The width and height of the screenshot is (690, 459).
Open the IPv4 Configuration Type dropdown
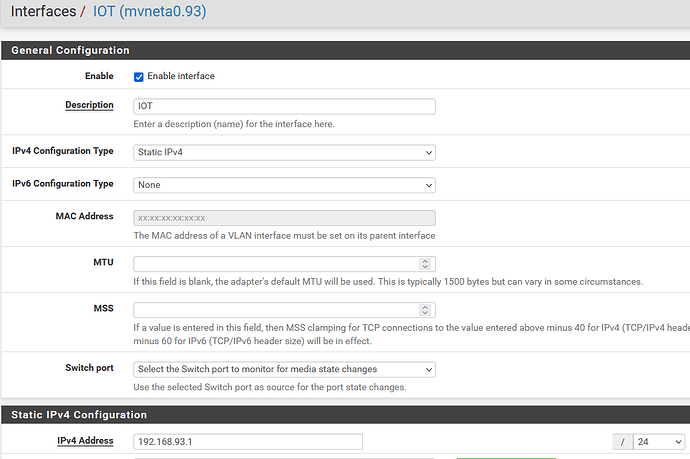coord(284,152)
